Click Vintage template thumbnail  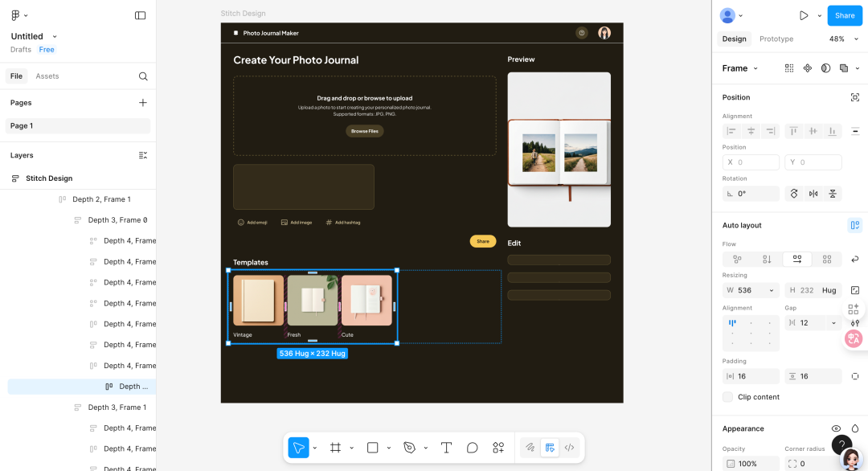coord(259,301)
